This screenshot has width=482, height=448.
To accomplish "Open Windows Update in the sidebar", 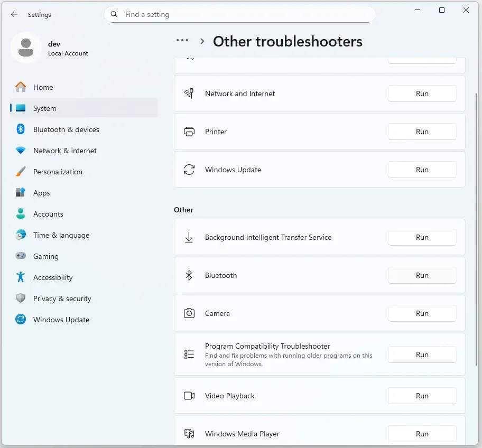I will [84, 320].
